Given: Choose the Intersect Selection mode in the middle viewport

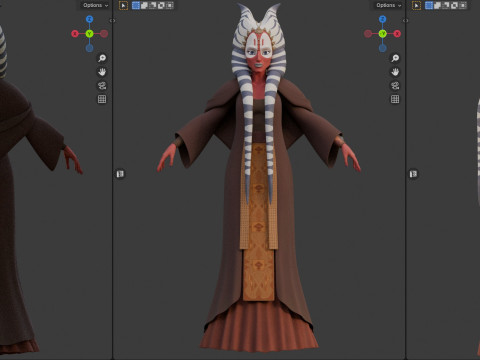Looking at the screenshot, I should (x=170, y=5).
